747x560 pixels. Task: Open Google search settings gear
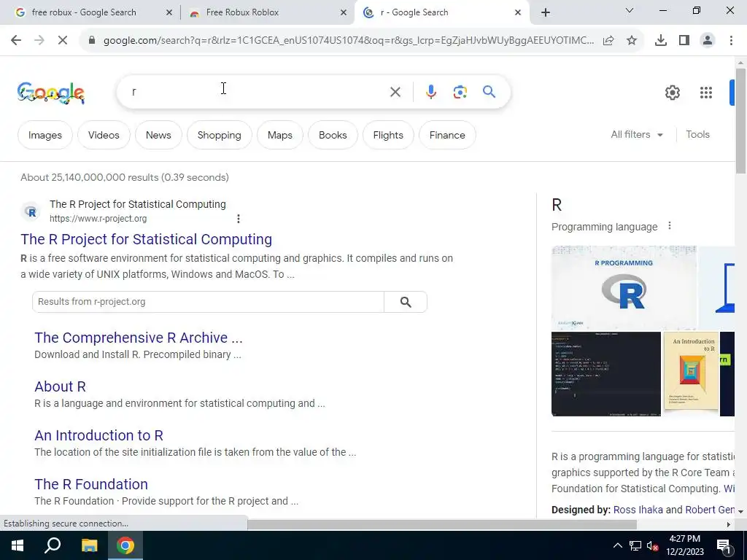(672, 93)
